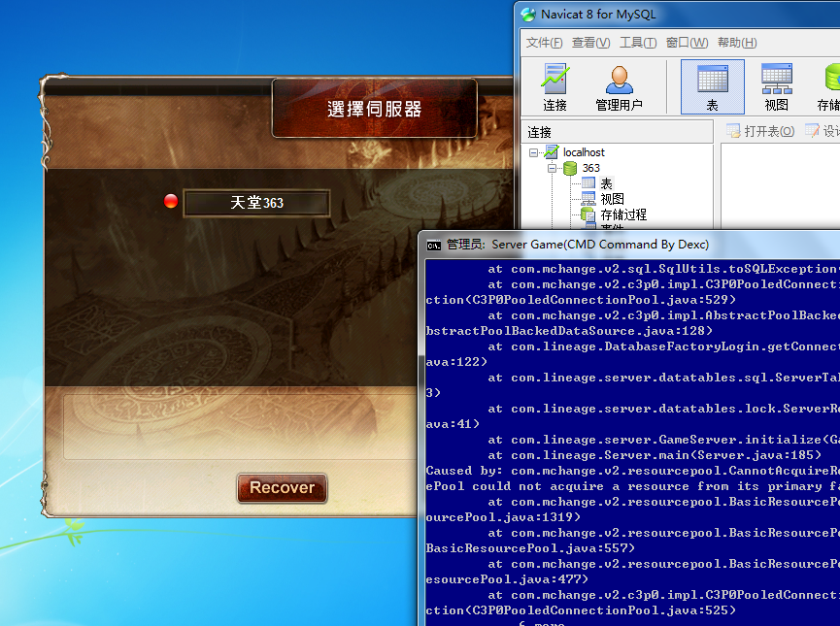Image resolution: width=840 pixels, height=626 pixels.
Task: Click the red server status indicator
Action: click(x=171, y=201)
